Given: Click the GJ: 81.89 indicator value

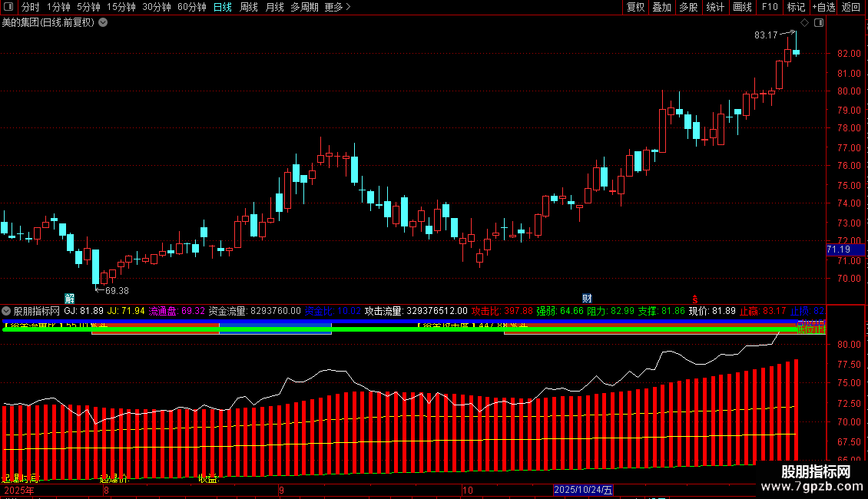Looking at the screenshot, I should tap(84, 312).
